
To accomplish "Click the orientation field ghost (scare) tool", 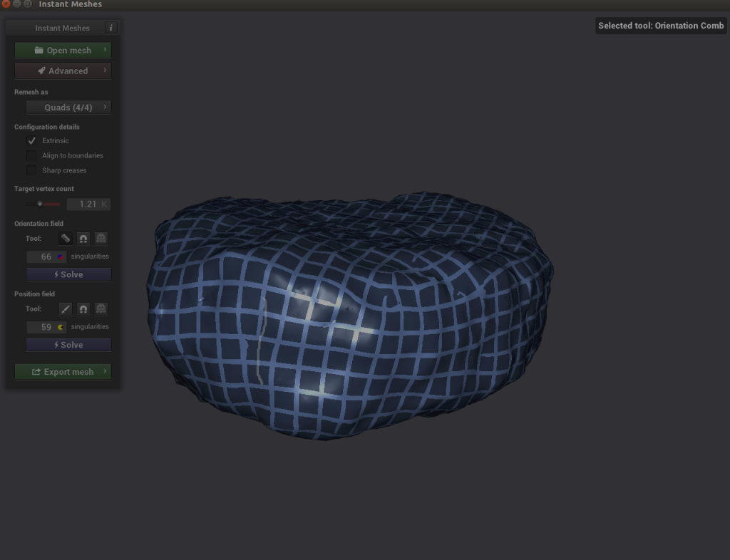I will [101, 239].
